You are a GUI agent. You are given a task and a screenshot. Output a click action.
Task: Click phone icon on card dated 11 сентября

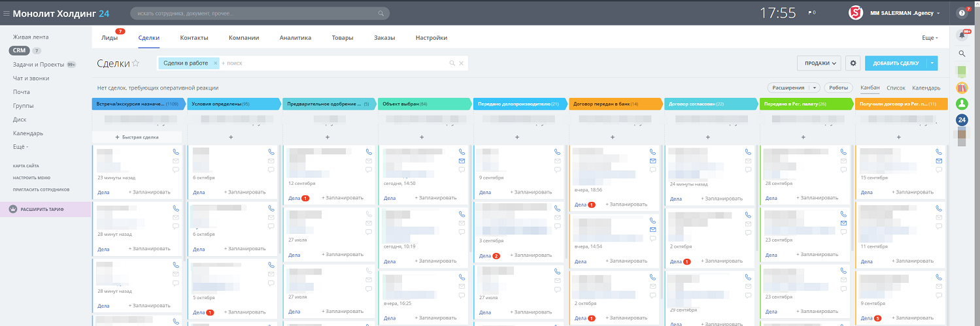click(939, 208)
